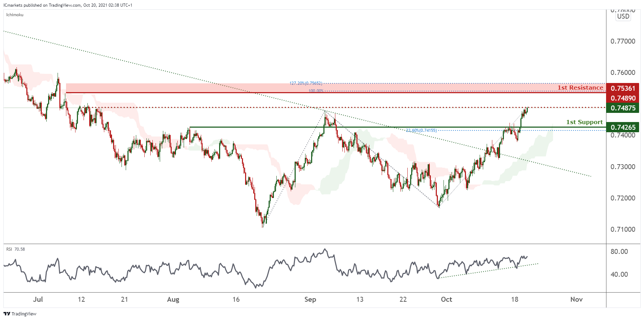Select the Ichimoku indicator label

pos(15,15)
